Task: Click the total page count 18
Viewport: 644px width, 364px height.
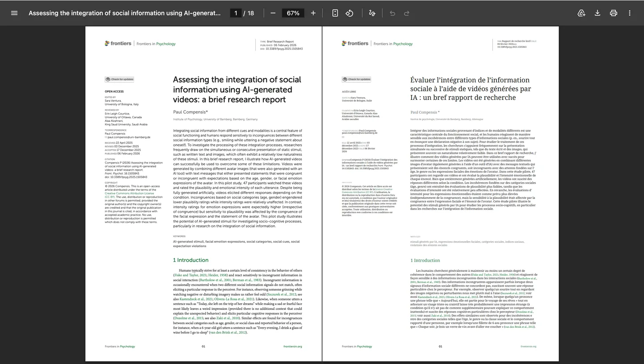Action: [250, 13]
